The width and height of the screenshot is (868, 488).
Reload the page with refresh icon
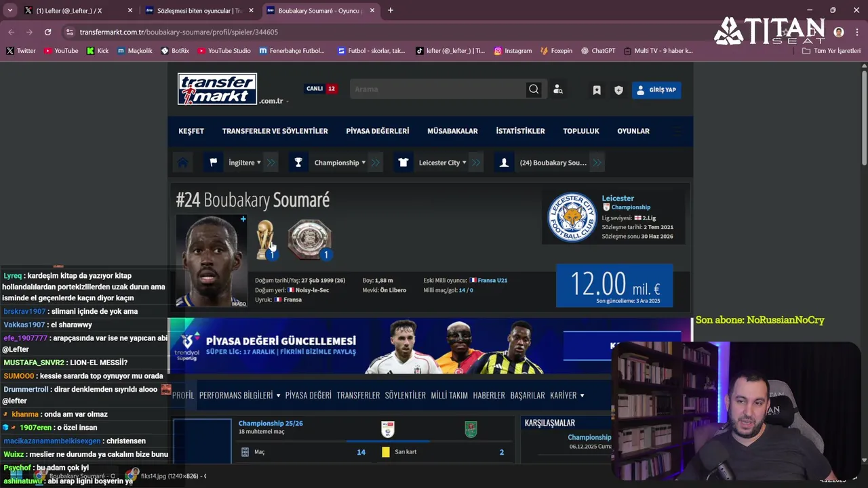(47, 32)
